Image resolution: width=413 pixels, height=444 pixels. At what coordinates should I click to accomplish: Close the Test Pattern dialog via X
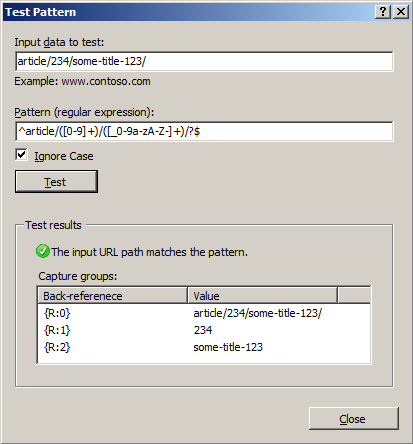401,12
